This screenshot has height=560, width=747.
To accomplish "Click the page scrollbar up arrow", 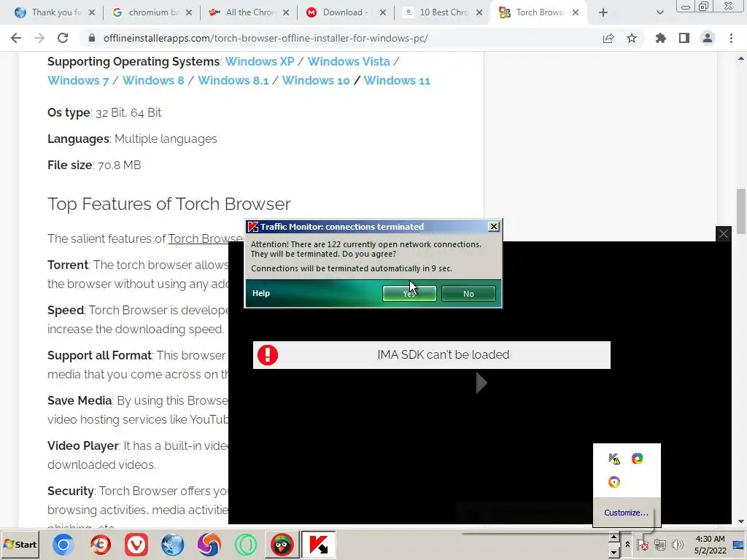I will click(741, 58).
